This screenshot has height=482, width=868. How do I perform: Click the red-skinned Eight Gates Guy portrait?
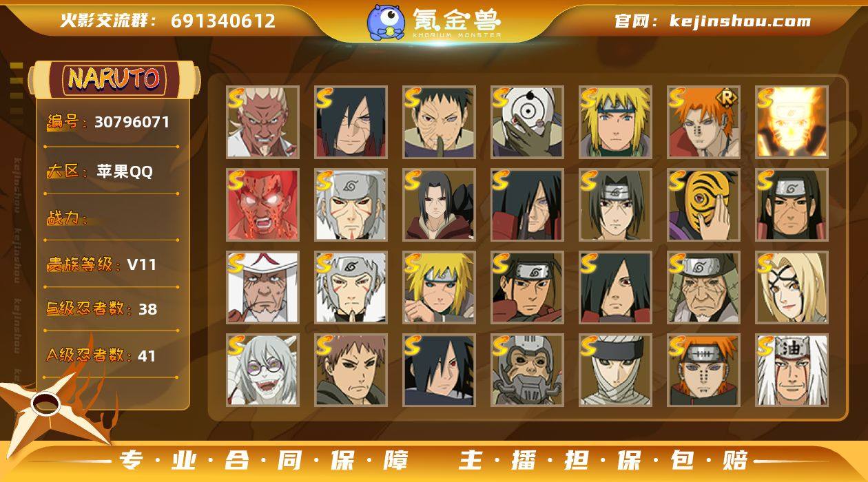click(x=262, y=205)
